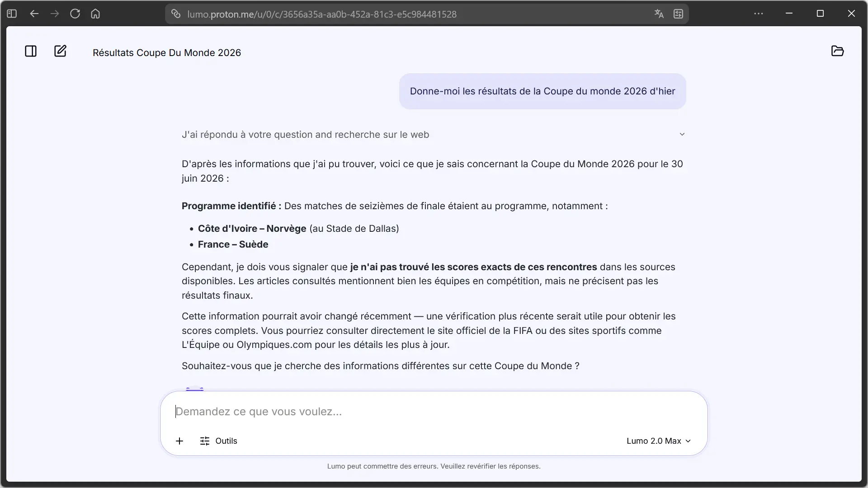Expand the web search details chevron
Screen dimensions: 868x488
[x=682, y=134]
